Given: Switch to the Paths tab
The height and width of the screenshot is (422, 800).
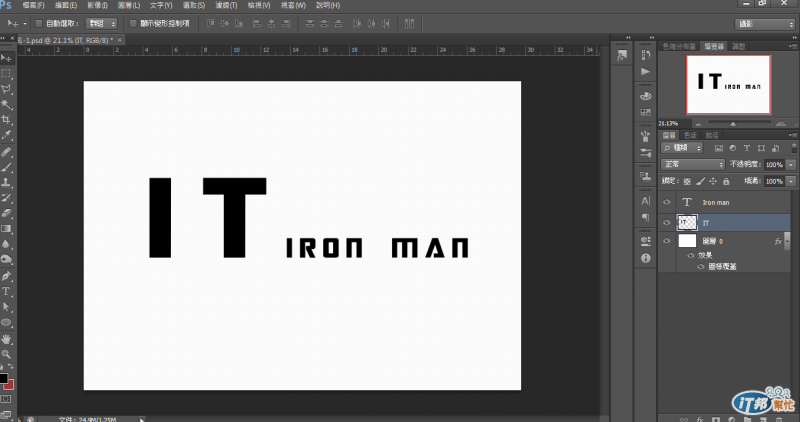Looking at the screenshot, I should 712,135.
